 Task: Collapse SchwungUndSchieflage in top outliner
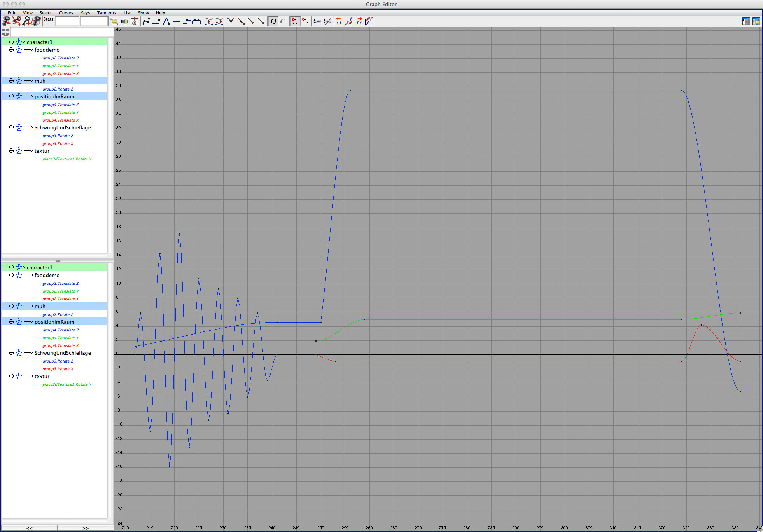11,127
